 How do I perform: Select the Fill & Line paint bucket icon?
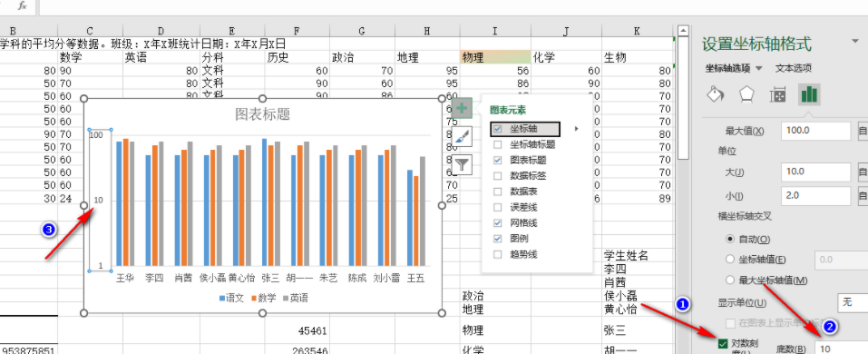click(x=716, y=94)
